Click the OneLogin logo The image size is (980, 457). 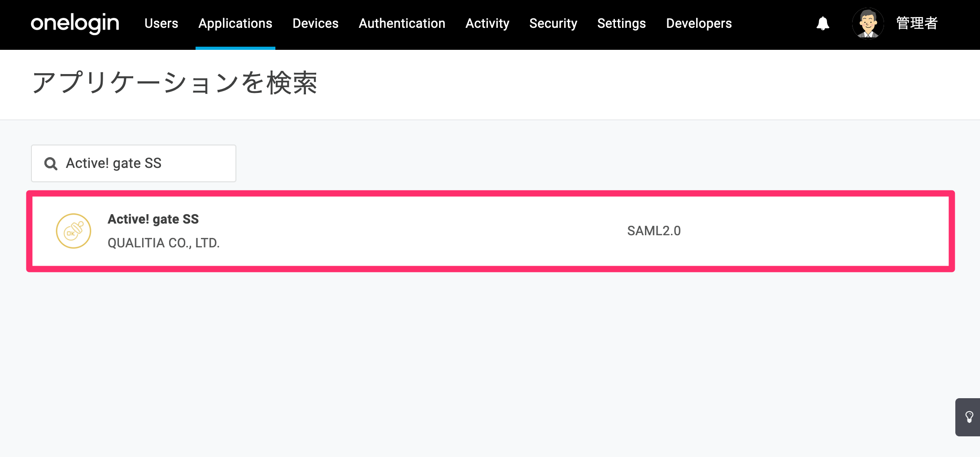point(75,23)
